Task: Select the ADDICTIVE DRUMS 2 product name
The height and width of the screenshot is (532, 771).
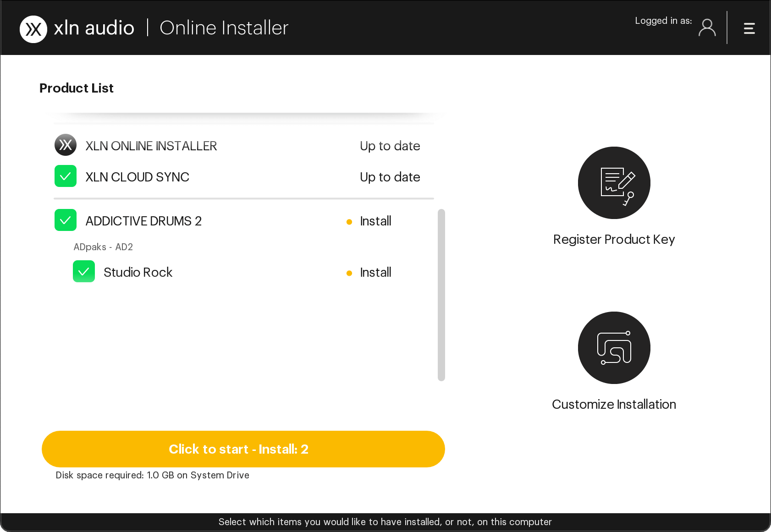Action: (x=143, y=221)
